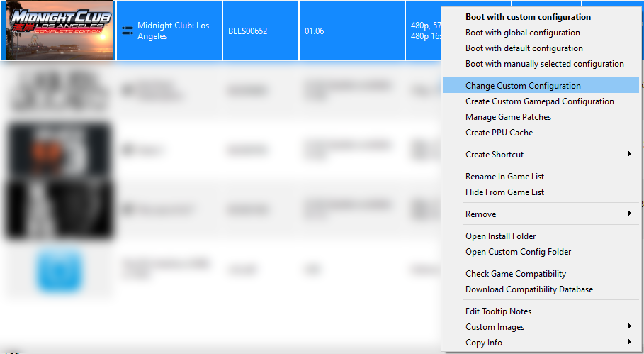Click Download Compatibility Database

(529, 289)
